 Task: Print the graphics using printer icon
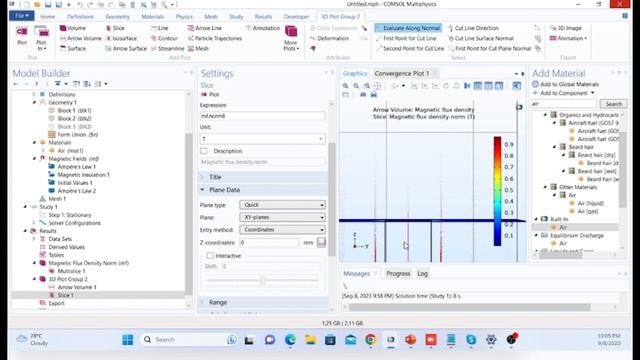point(373,95)
